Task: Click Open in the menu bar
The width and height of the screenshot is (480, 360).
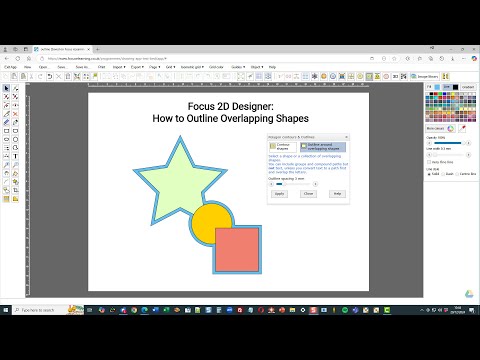Action: click(x=44, y=67)
